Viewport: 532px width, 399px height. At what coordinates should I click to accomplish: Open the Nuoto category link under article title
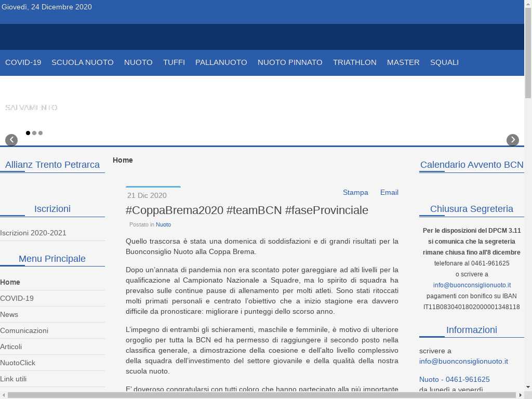click(x=163, y=224)
